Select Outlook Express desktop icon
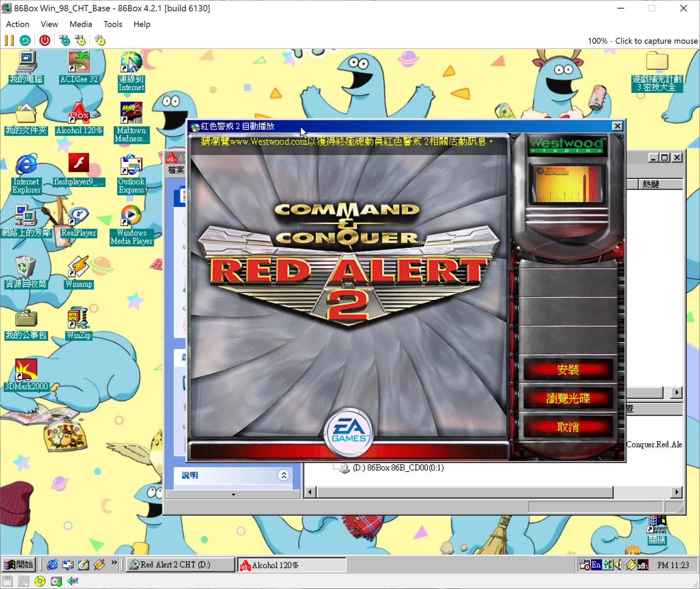The image size is (700, 589). (x=131, y=174)
